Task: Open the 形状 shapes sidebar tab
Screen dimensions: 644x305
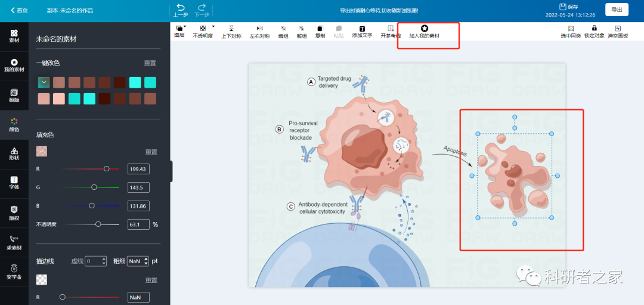Action: coord(14,154)
